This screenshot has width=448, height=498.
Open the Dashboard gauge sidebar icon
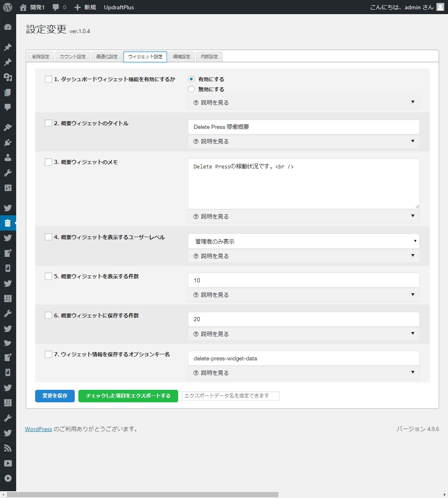point(8,27)
